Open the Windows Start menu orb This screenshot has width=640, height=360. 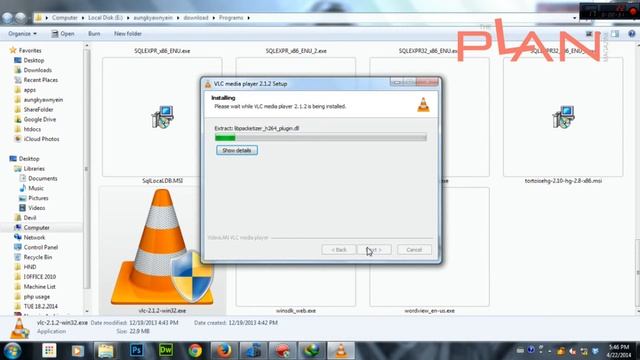13,351
